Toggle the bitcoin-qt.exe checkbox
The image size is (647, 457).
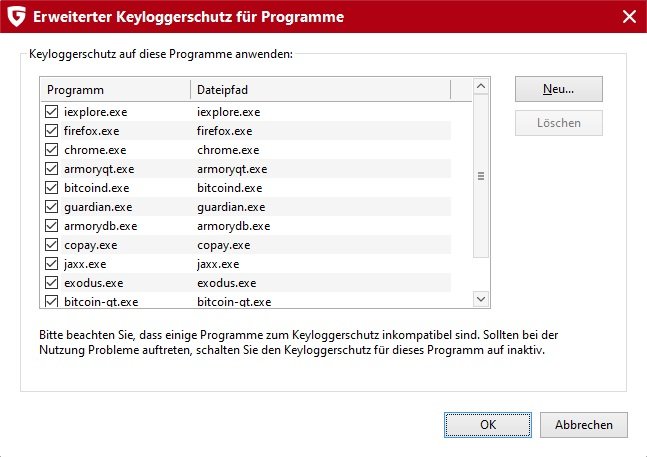coord(52,301)
